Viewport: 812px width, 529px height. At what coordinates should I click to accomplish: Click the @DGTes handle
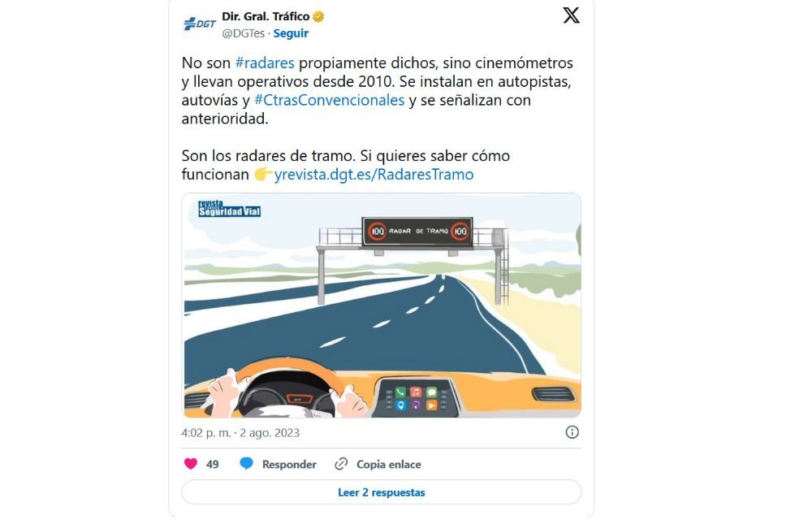coord(244,33)
